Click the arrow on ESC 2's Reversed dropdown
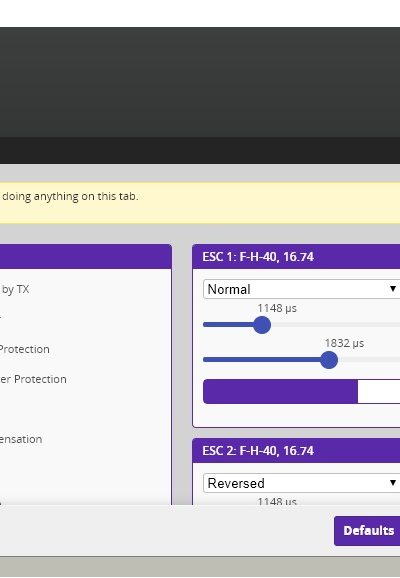This screenshot has width=400, height=578. 393,483
